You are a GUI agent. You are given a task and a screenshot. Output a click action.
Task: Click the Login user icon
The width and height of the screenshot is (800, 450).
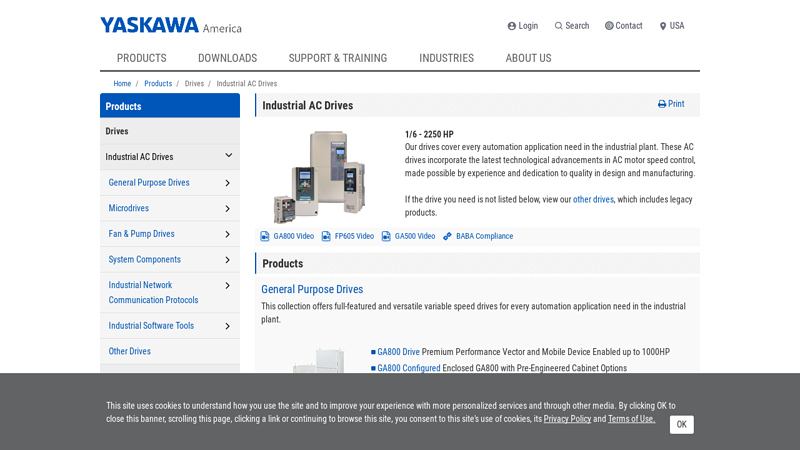pos(512,26)
